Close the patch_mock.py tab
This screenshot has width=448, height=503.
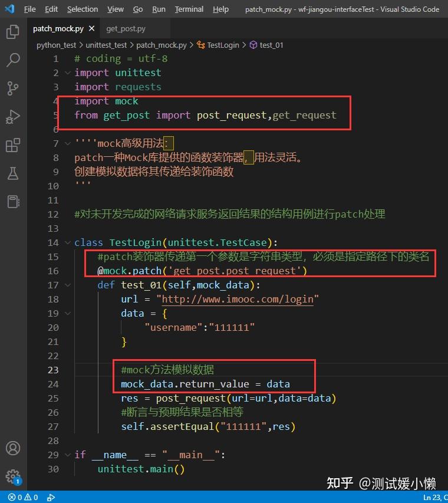click(x=92, y=28)
